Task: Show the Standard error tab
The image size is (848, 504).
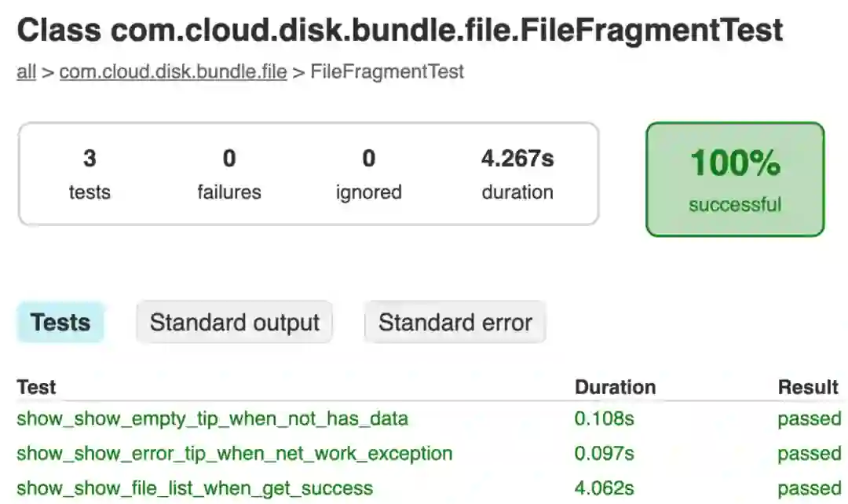Action: (455, 323)
